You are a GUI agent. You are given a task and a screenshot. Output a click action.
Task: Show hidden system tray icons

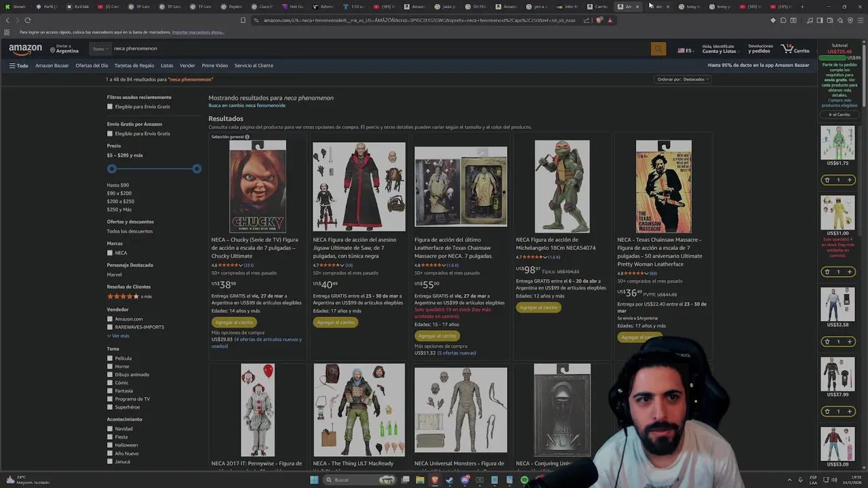(790, 480)
